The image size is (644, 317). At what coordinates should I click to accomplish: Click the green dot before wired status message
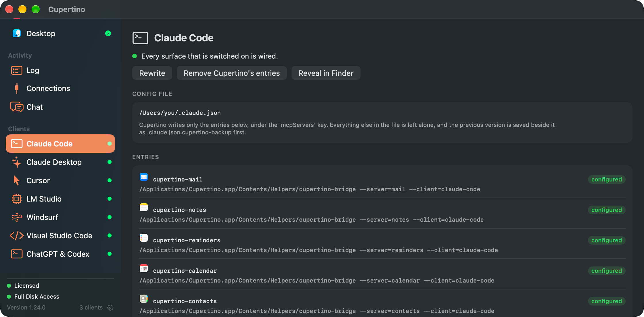[135, 56]
